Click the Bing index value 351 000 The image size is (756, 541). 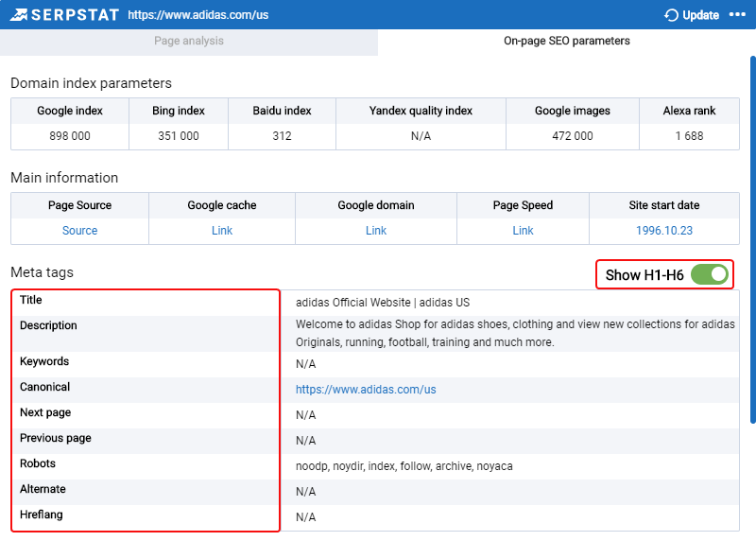point(179,136)
